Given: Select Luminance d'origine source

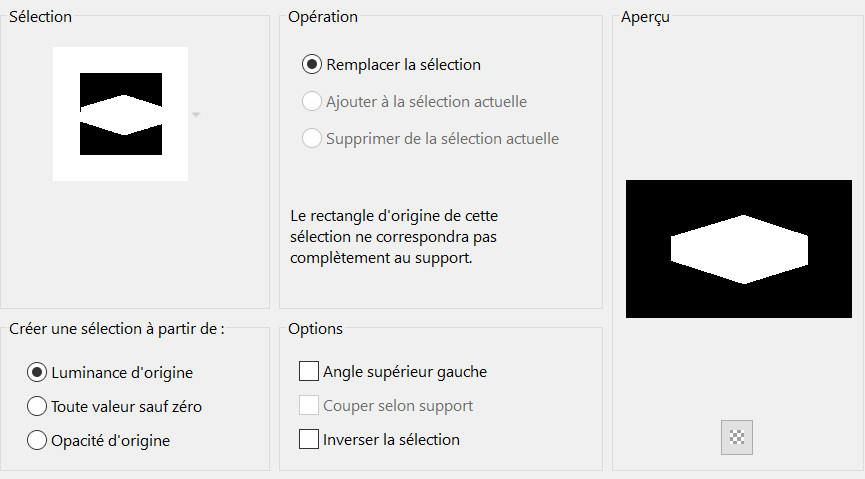Looking at the screenshot, I should [x=37, y=372].
